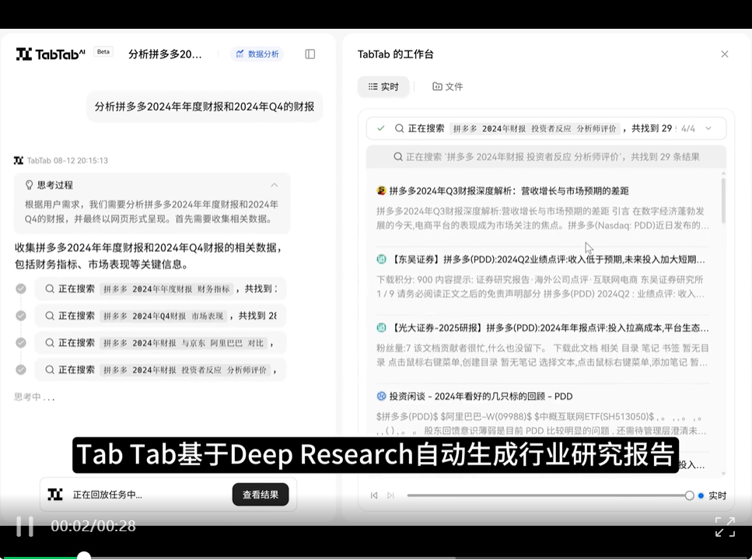Click the green check mark on the search step bar
This screenshot has height=560, width=752.
(x=381, y=128)
